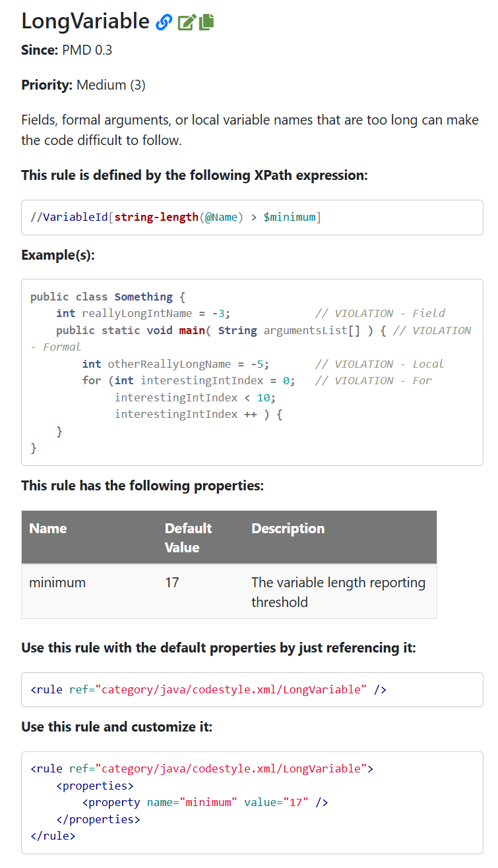The width and height of the screenshot is (498, 868).
Task: Click 'The variable length reporting threshold' description
Action: pyautogui.click(x=338, y=592)
